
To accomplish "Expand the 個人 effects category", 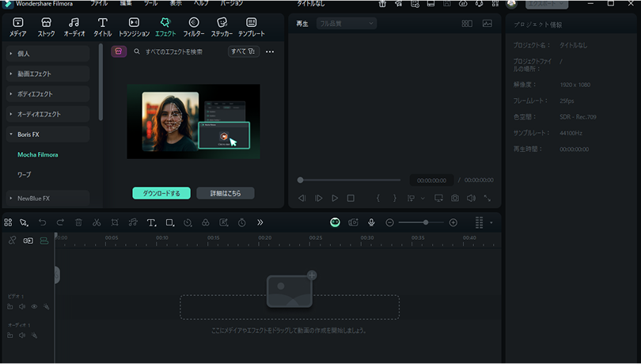I will click(x=47, y=54).
